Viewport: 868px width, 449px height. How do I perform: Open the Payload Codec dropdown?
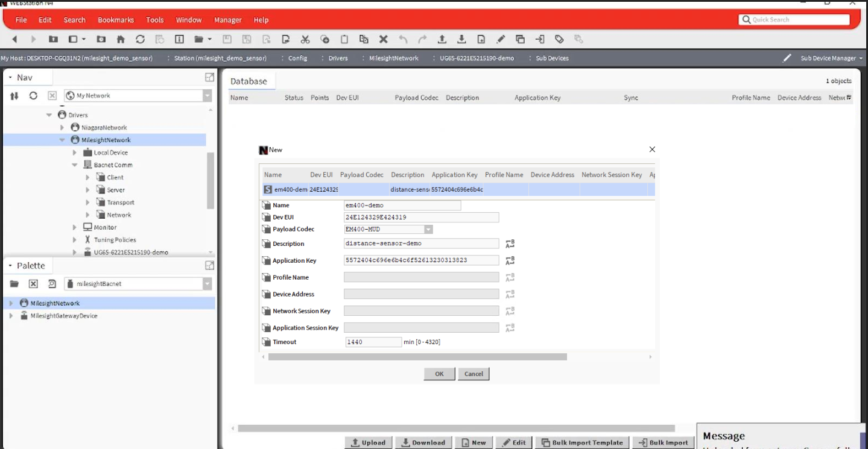pos(428,229)
